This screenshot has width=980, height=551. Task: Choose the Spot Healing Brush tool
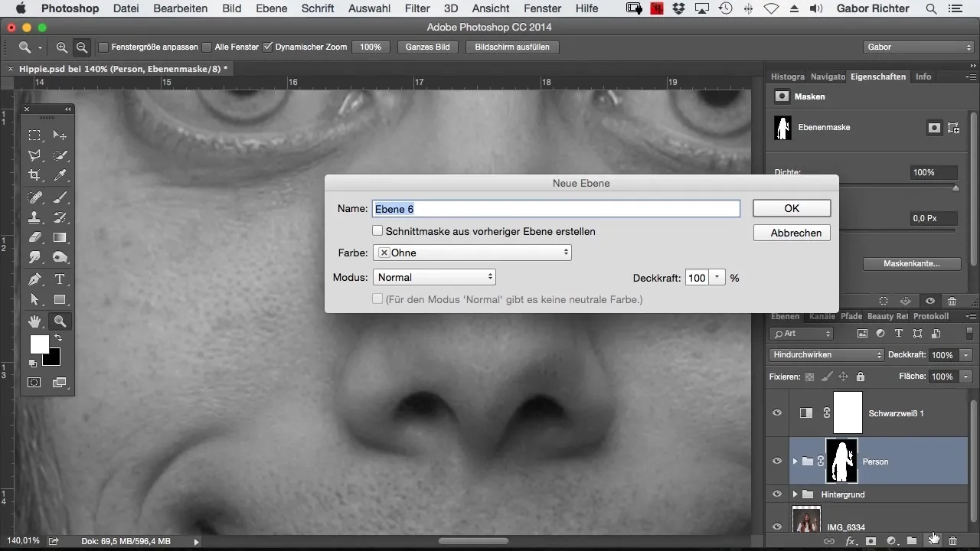(x=34, y=197)
